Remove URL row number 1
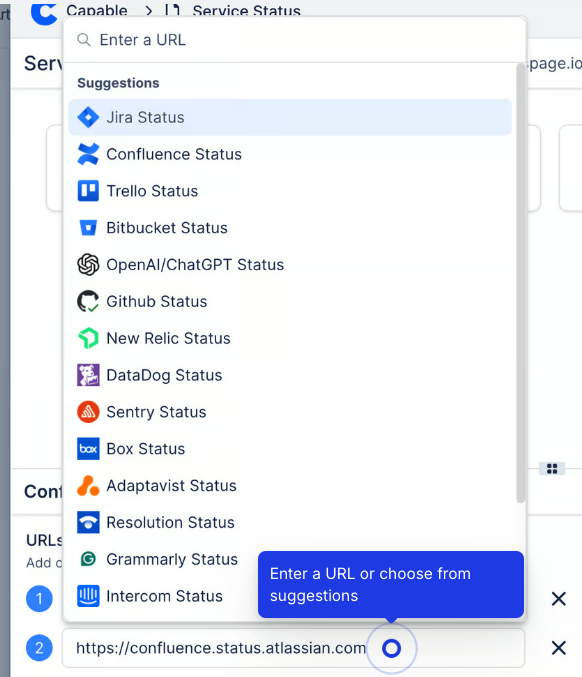This screenshot has height=677, width=582. pos(559,599)
